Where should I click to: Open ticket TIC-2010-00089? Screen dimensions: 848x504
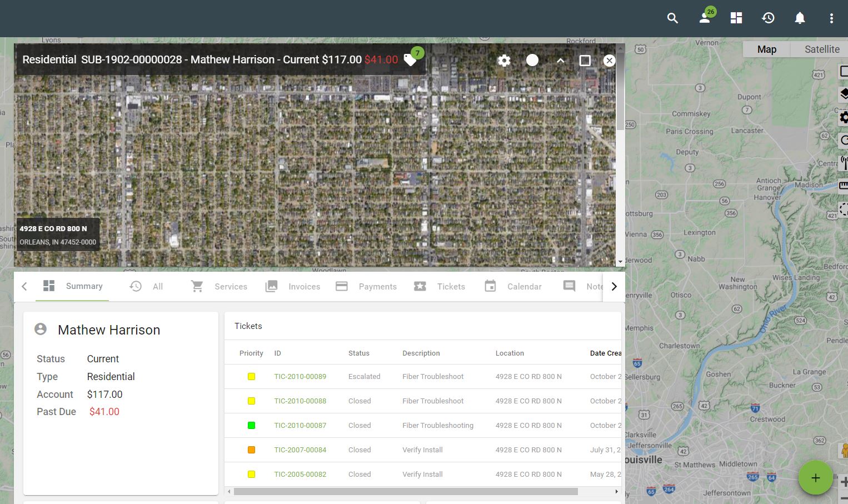(300, 377)
